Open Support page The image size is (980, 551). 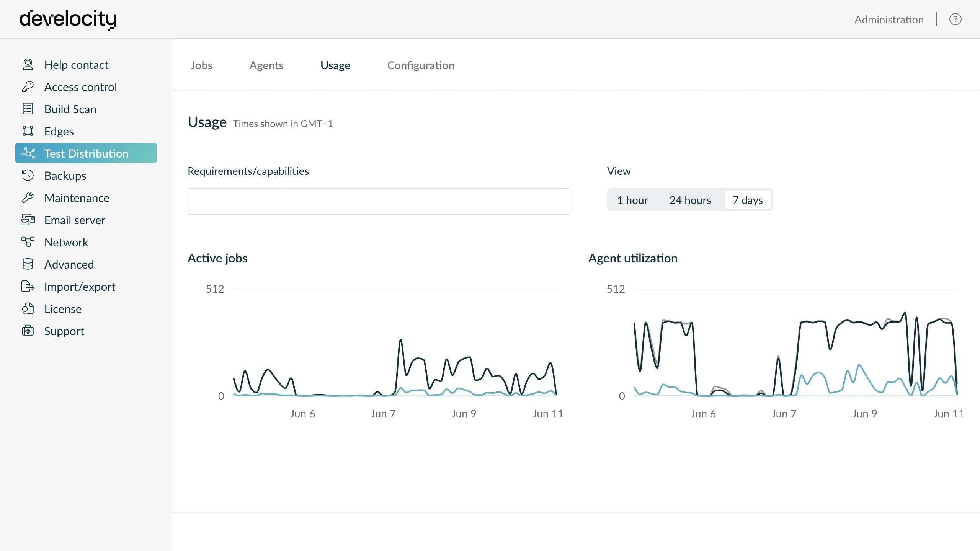(64, 331)
